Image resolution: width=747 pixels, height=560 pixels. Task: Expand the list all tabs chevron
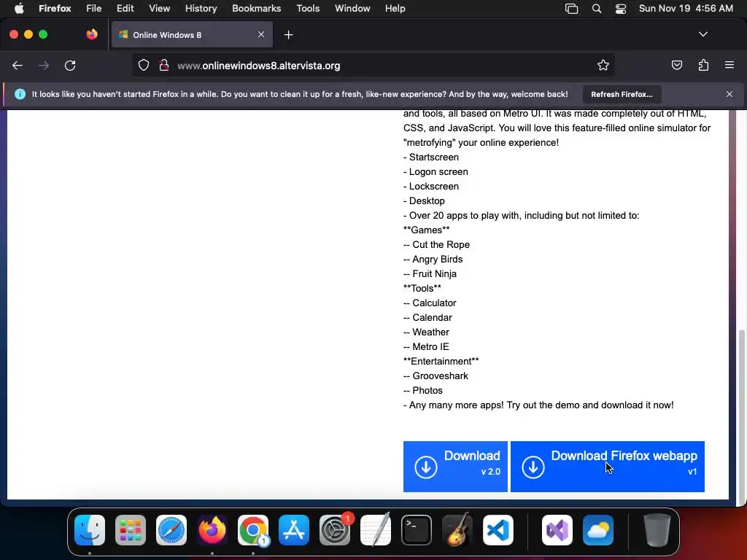coord(703,34)
